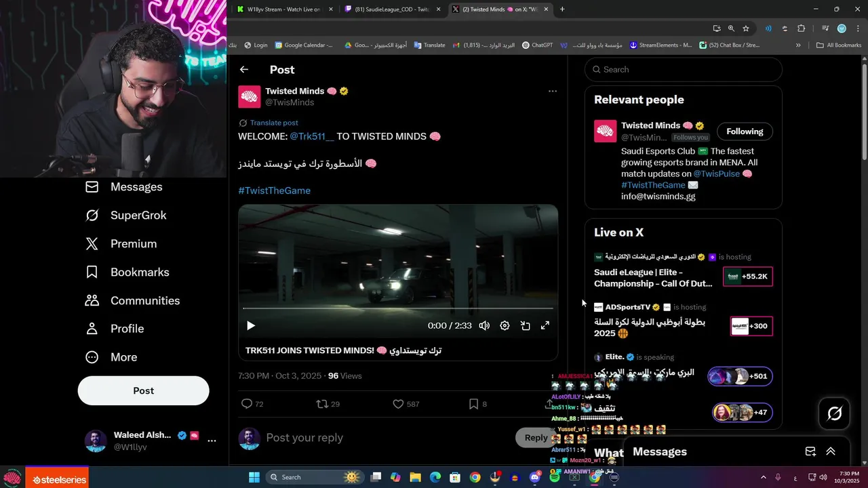This screenshot has height=488, width=868.
Task: Open All Bookmarks folder
Action: tap(839, 45)
